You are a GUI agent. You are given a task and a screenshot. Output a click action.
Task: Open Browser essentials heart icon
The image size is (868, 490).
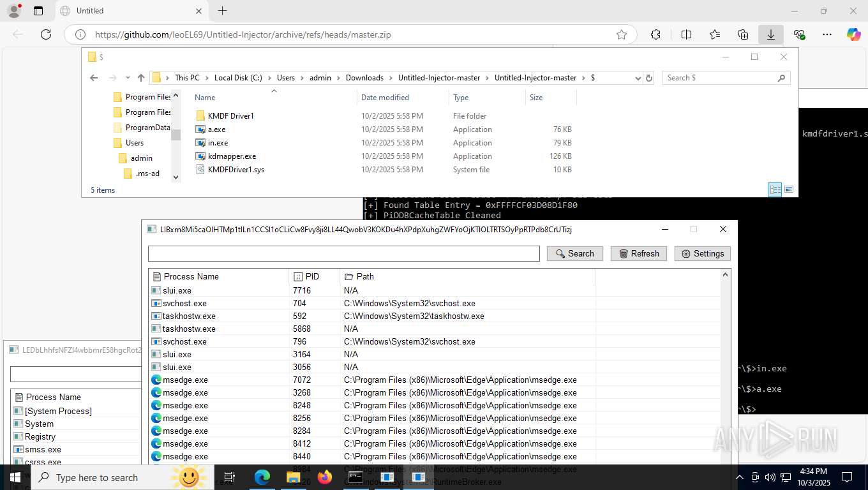799,35
